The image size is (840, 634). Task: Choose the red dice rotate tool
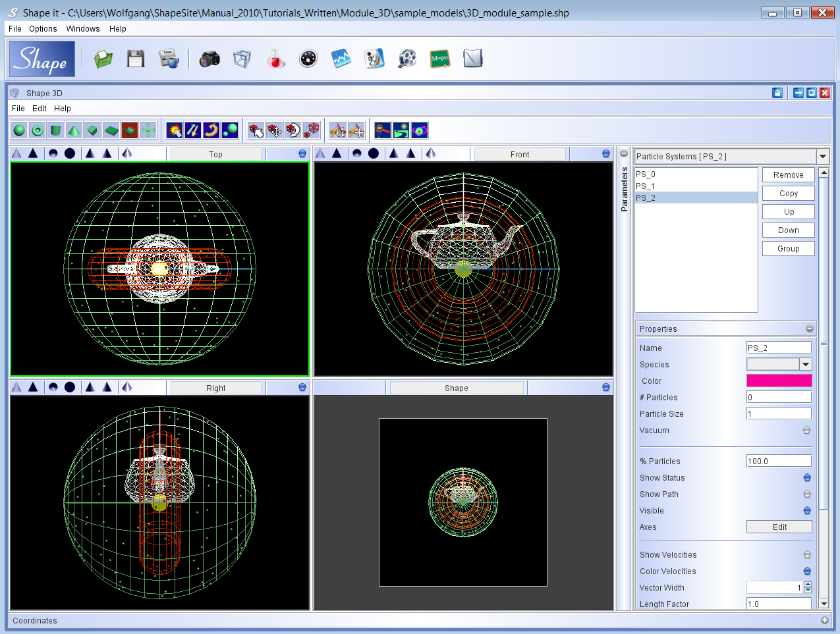tap(293, 130)
